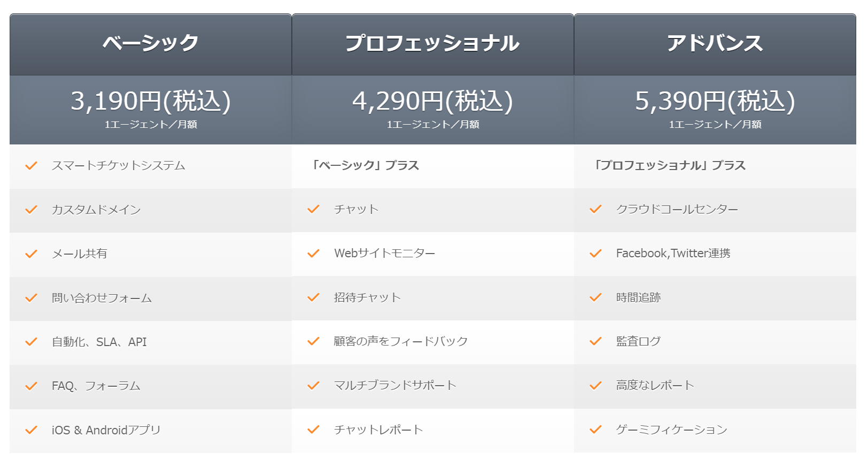Click the 「プロフェッショナル」プラス heading
Viewport: 868px width, 467px height.
point(670,165)
